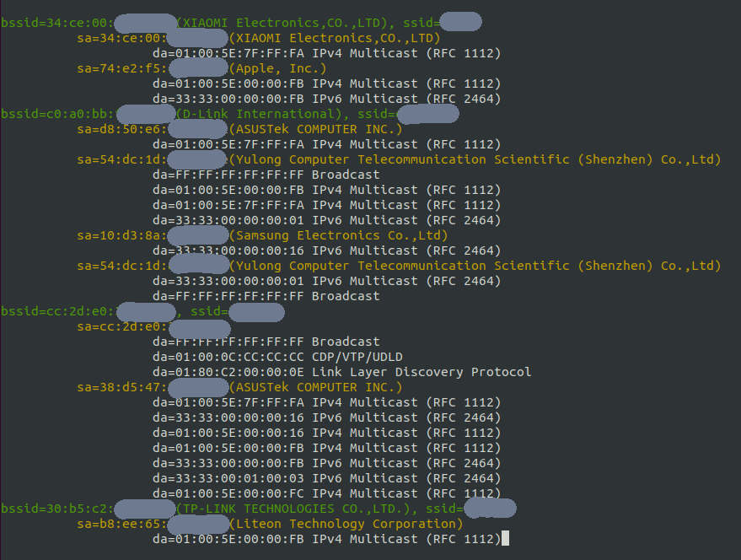Select the sa=cc:2d:e0 source address line
The width and height of the screenshot is (741, 560).
[x=153, y=327]
